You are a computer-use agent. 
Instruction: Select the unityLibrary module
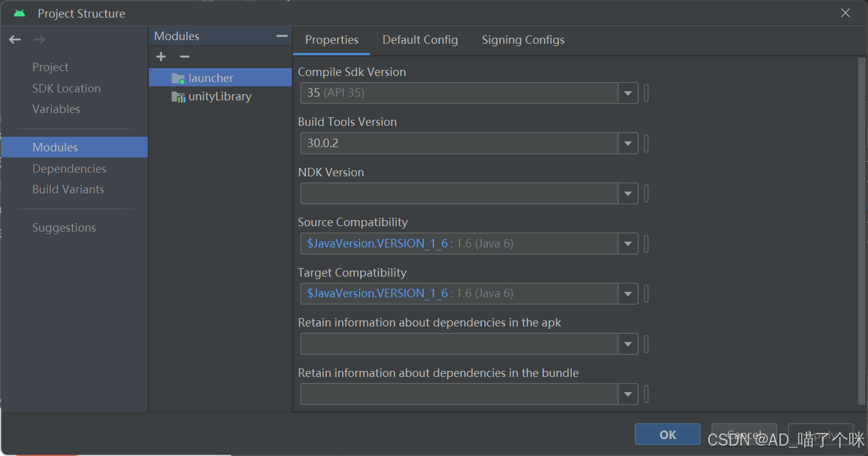click(x=219, y=97)
